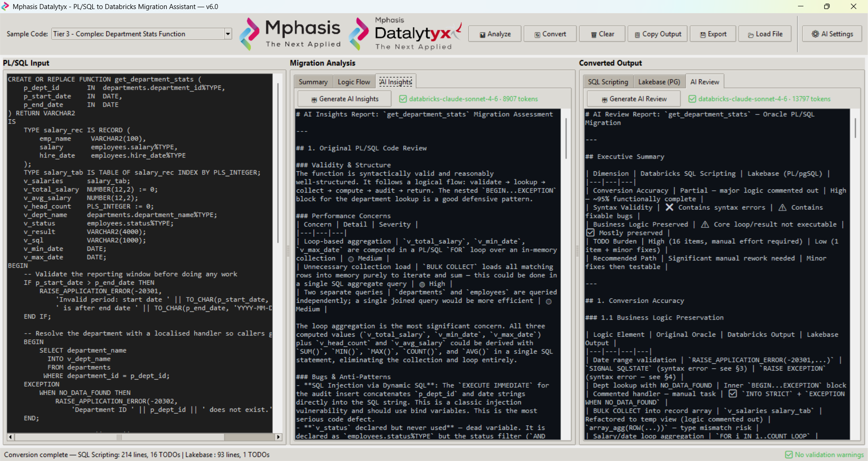Click the PL/SQL input vertical scrollbar
The height and width of the screenshot is (461, 868).
[x=278, y=163]
